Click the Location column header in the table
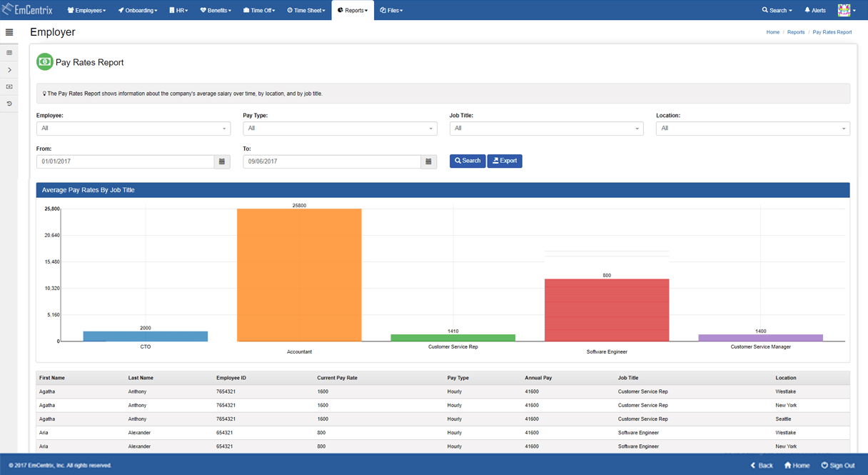Viewport: 868px width, 475px height. (x=786, y=378)
